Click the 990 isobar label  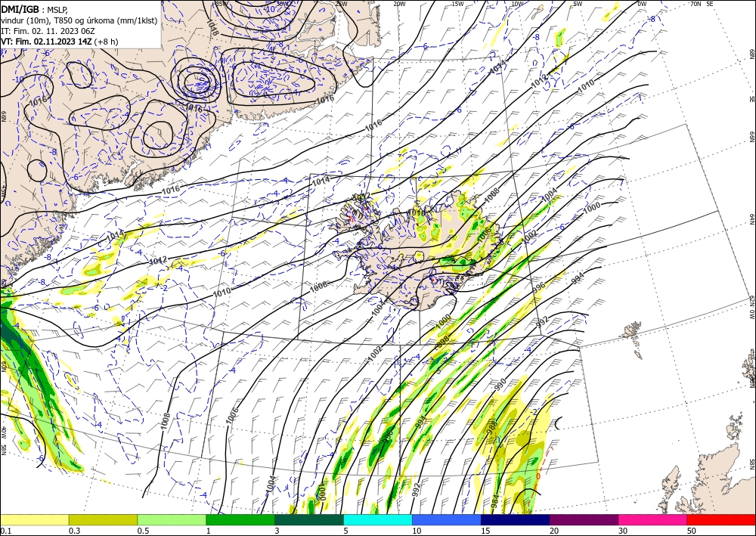[500, 384]
